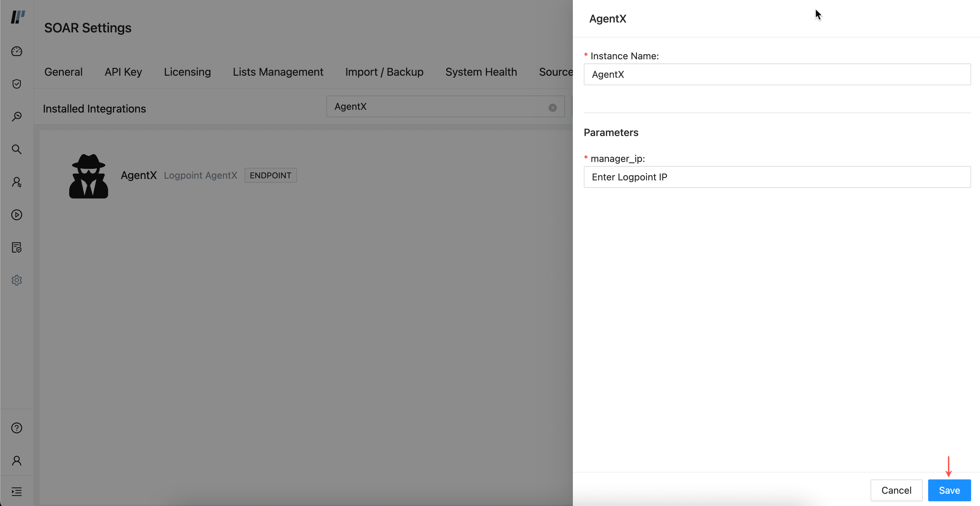Click the user cases sidebar icon
The width and height of the screenshot is (980, 506).
coord(17,182)
